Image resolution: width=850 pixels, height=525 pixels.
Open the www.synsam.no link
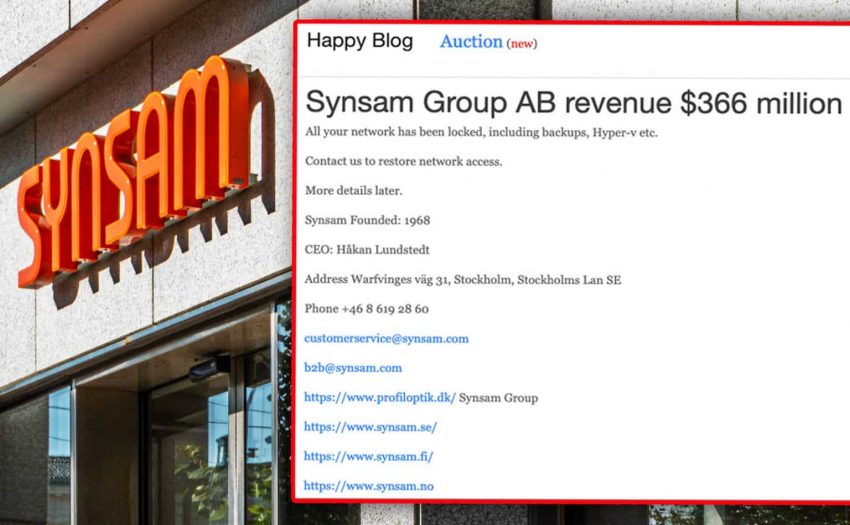[369, 486]
